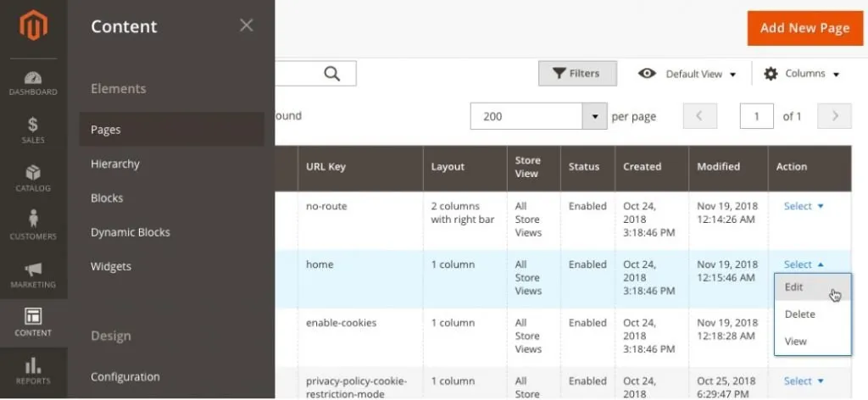
Task: Open the Filters panel
Action: click(577, 74)
